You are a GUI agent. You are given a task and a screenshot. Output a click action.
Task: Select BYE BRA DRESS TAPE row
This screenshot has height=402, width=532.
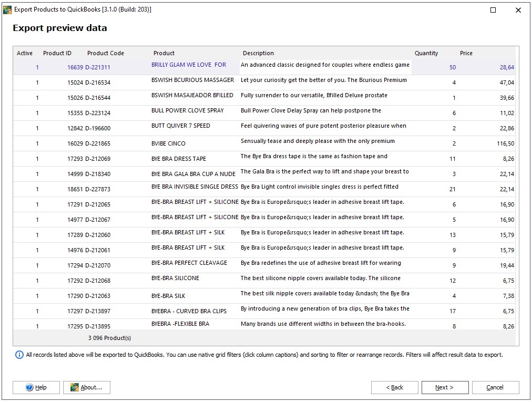click(x=264, y=159)
